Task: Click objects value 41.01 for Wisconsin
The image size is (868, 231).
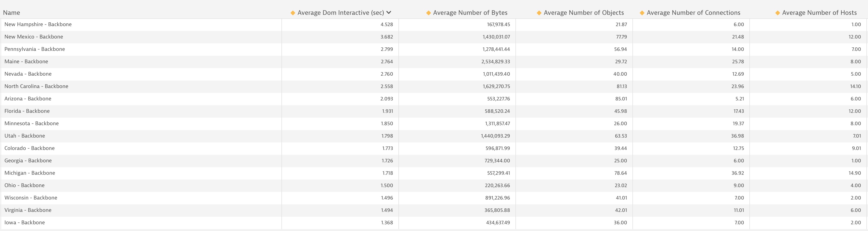Action: (621, 198)
